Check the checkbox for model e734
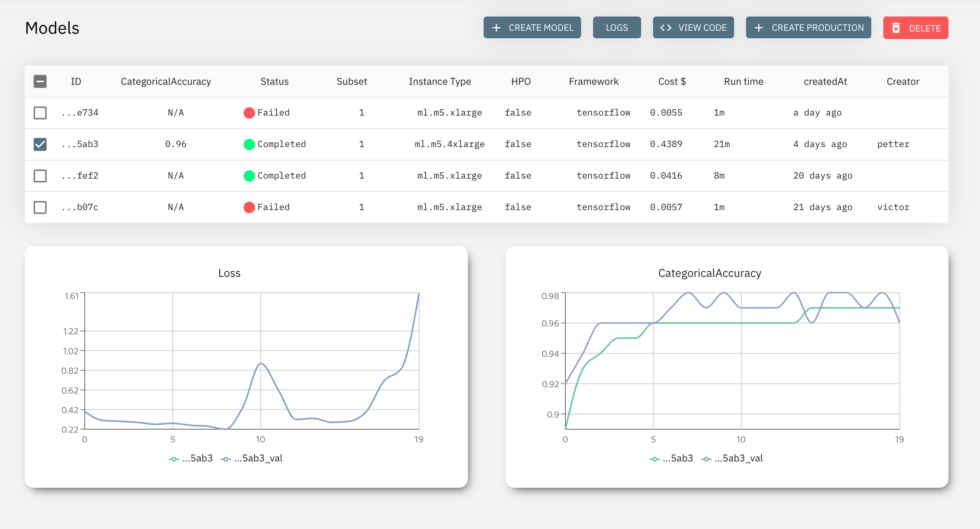The width and height of the screenshot is (980, 529). tap(40, 113)
